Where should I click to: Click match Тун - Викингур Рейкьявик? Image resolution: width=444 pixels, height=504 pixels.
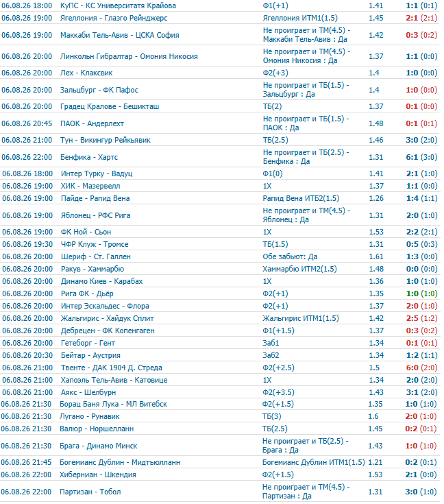(106, 140)
